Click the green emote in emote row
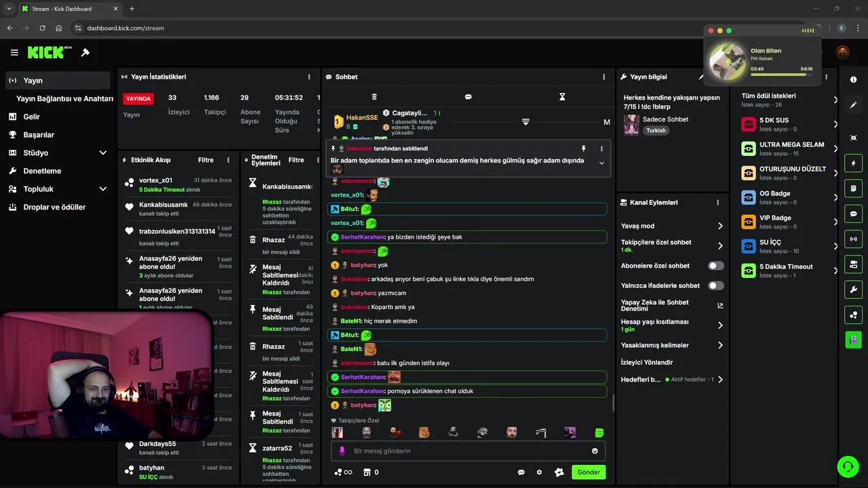This screenshot has height=488, width=868. click(599, 432)
